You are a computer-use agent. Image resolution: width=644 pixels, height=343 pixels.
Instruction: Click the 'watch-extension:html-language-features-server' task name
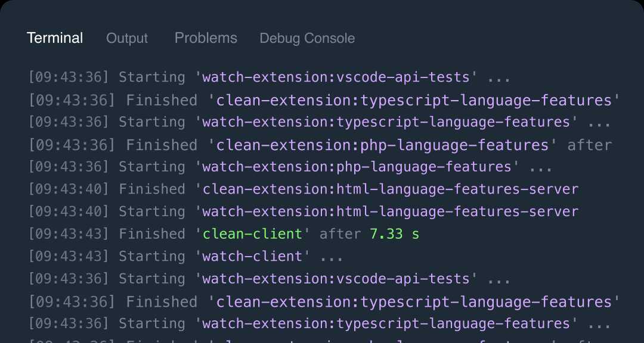[x=391, y=211]
